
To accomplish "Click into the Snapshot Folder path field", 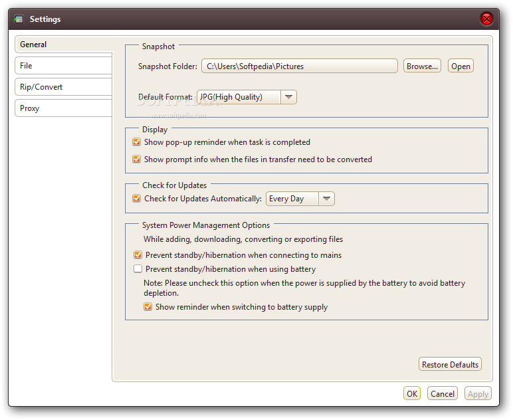I will tap(299, 66).
